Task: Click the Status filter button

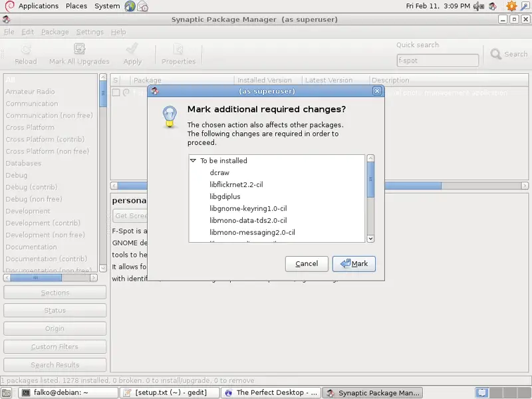Action: 55,311
